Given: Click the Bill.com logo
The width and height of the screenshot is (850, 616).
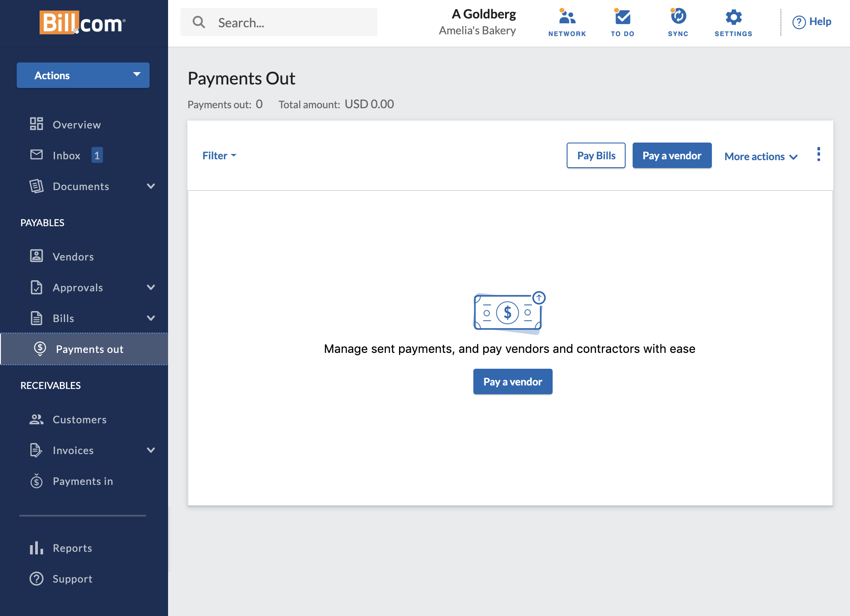Looking at the screenshot, I should point(82,22).
